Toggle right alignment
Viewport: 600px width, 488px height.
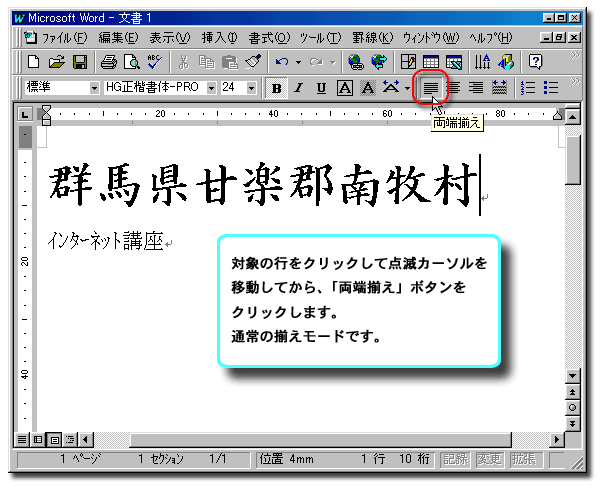click(476, 88)
